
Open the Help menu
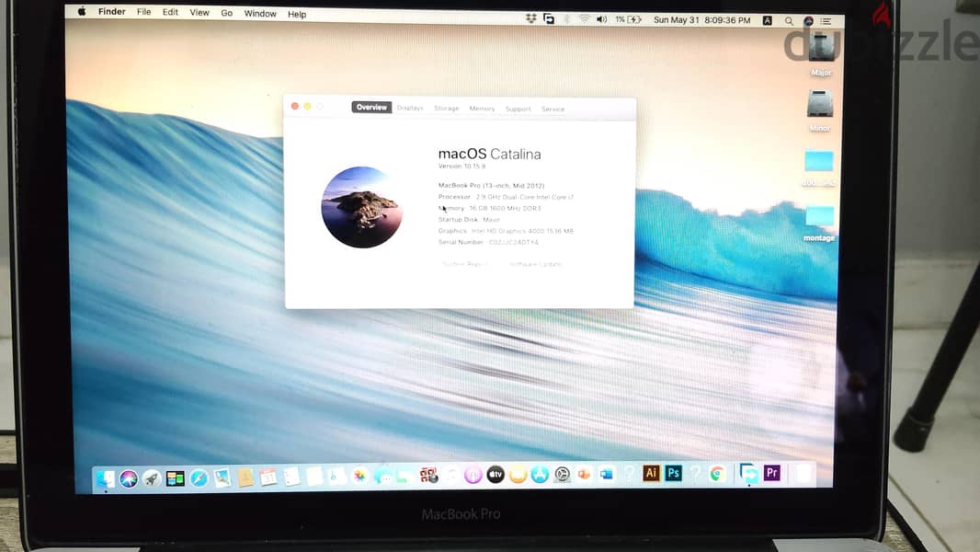[x=297, y=14]
